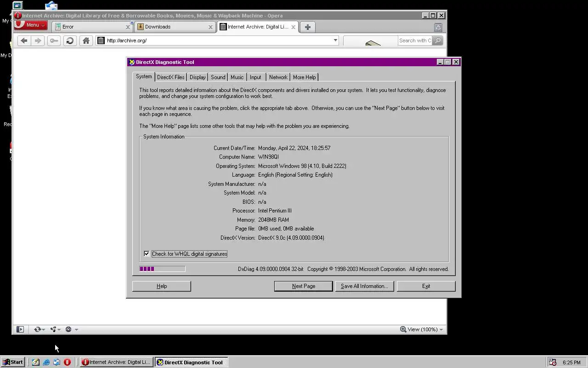Open Opera closed tabs trash icon
The image size is (588, 368).
[438, 27]
